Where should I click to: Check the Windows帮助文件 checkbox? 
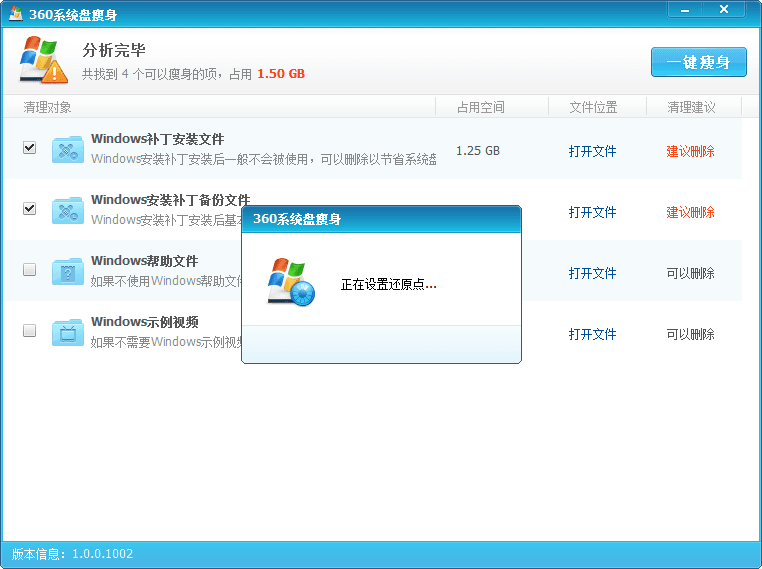[x=30, y=269]
